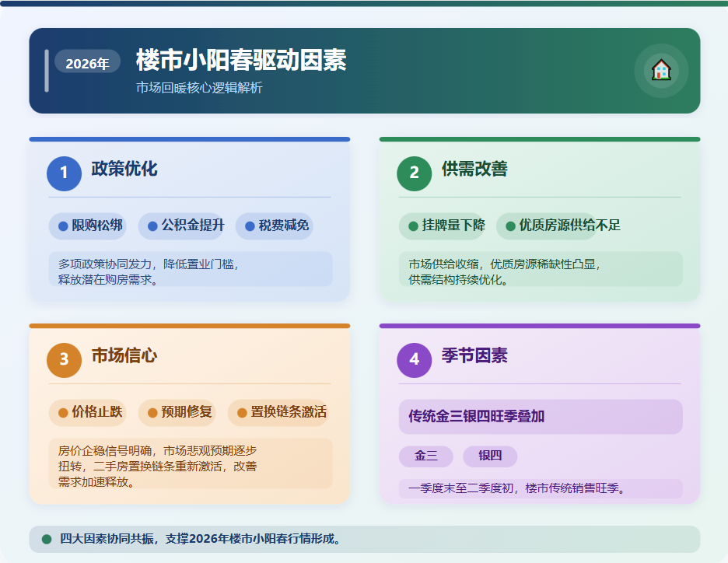
Task: Select the 挂牌量下降 tag
Action: [442, 226]
